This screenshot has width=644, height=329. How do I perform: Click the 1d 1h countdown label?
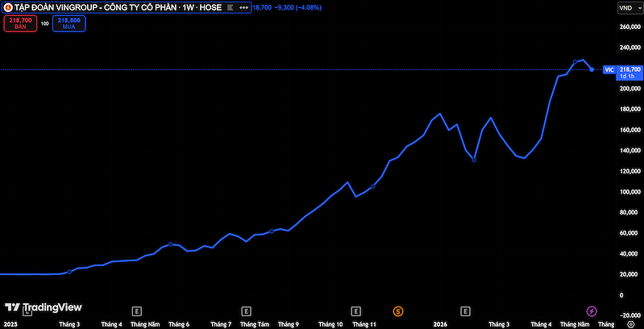628,77
